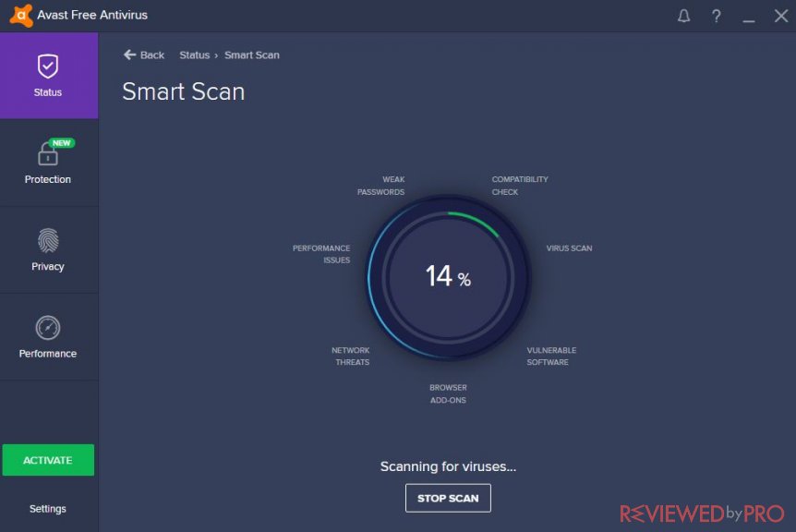This screenshot has height=532, width=796.
Task: Click the WEAK PASSWORDS label
Action: [x=380, y=186]
